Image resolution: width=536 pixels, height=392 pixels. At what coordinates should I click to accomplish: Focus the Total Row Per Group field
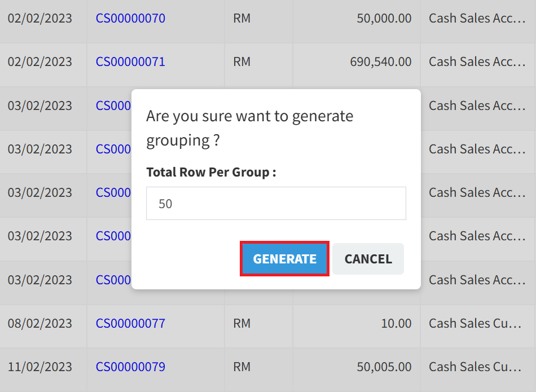tap(276, 204)
